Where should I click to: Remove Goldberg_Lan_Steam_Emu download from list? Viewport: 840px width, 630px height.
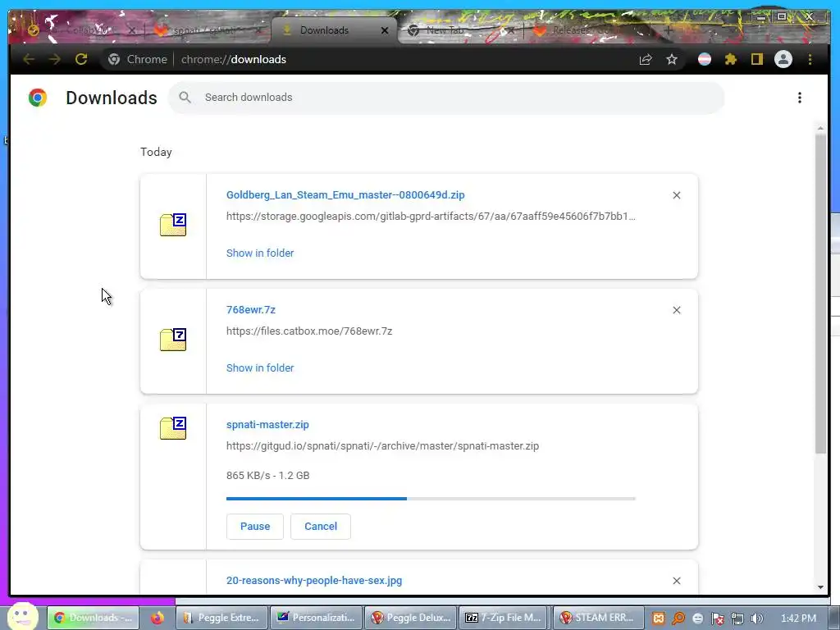pos(676,195)
